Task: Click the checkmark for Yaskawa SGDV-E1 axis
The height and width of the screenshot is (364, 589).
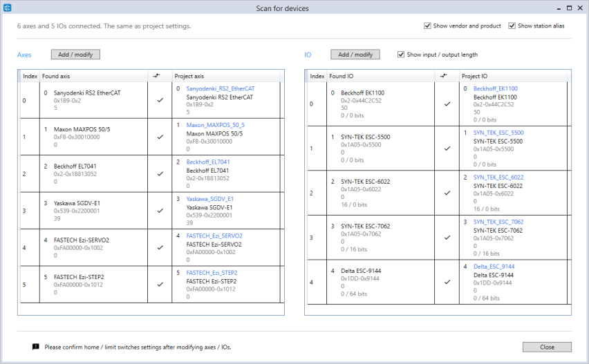Action: 160,211
